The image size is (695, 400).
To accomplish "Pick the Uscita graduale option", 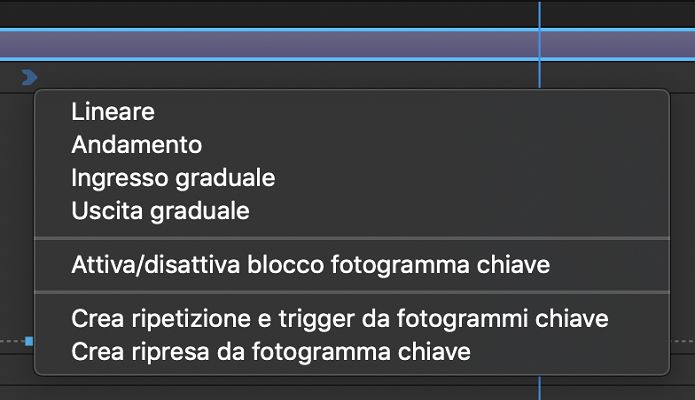I will coord(160,211).
